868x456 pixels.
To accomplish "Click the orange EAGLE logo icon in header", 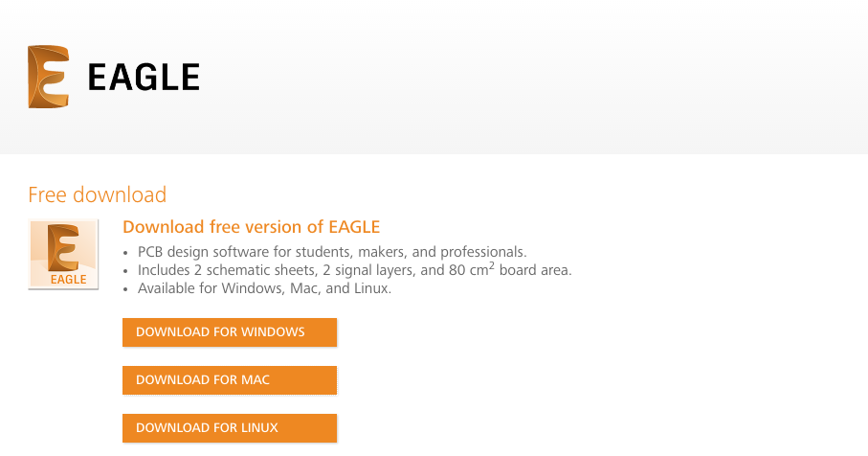I will click(x=49, y=77).
